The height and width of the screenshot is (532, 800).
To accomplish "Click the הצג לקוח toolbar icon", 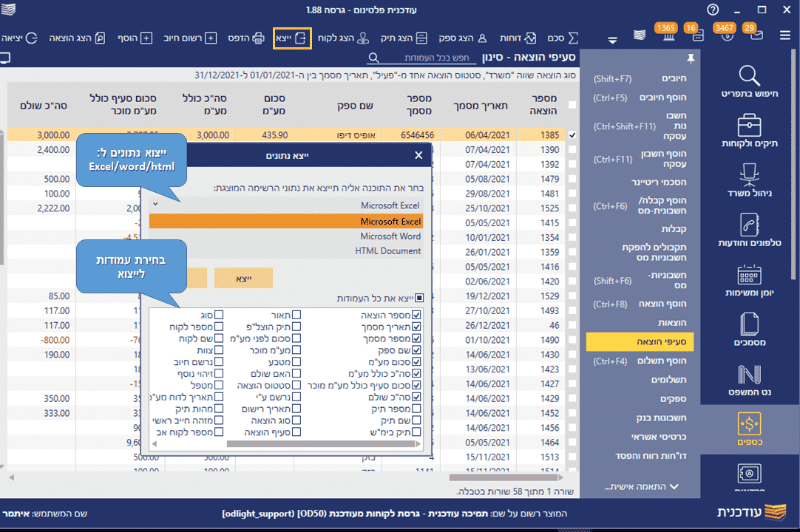I will coord(343,38).
